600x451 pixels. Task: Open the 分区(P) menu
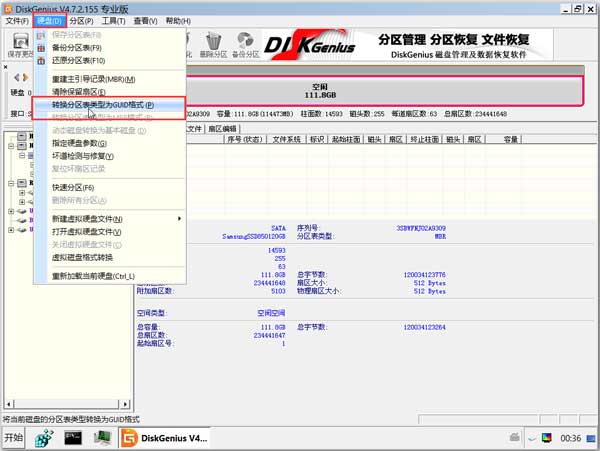[x=81, y=21]
